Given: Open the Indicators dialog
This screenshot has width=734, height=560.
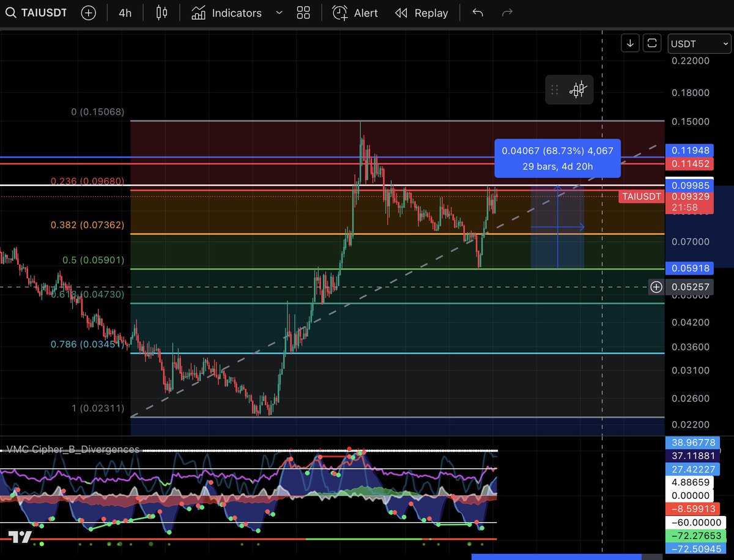Looking at the screenshot, I should [x=226, y=13].
